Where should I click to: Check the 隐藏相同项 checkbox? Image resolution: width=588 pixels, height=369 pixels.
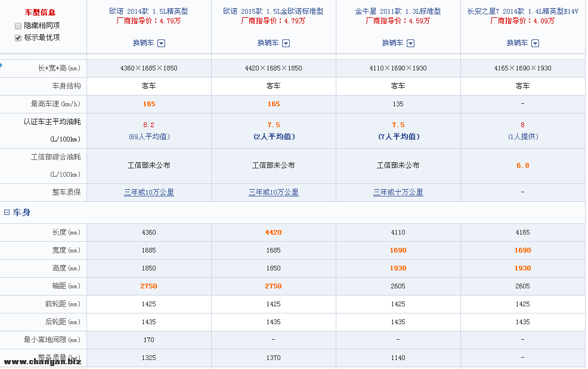[18, 26]
